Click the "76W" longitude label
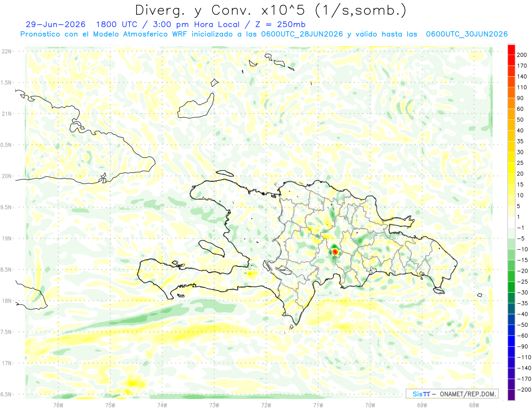 [x=58, y=405]
